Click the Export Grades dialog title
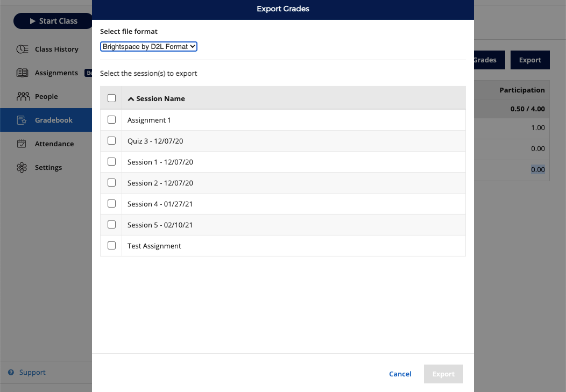566x392 pixels. pyautogui.click(x=283, y=9)
